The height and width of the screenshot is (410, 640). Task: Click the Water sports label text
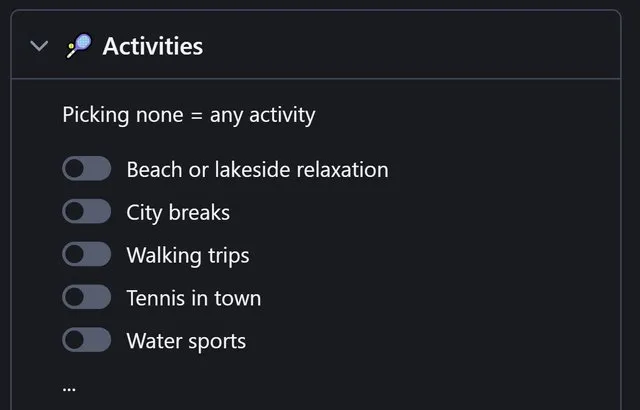186,341
